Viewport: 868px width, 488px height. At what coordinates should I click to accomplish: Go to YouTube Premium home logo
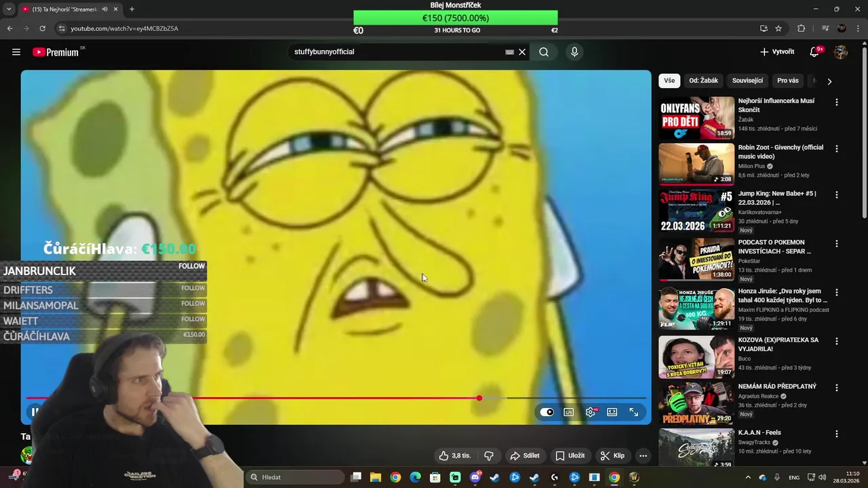tap(56, 52)
